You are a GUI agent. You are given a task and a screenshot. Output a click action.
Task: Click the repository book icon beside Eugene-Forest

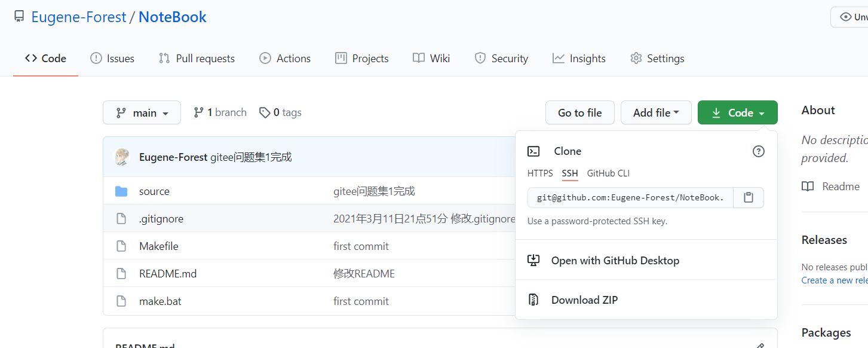pos(20,17)
